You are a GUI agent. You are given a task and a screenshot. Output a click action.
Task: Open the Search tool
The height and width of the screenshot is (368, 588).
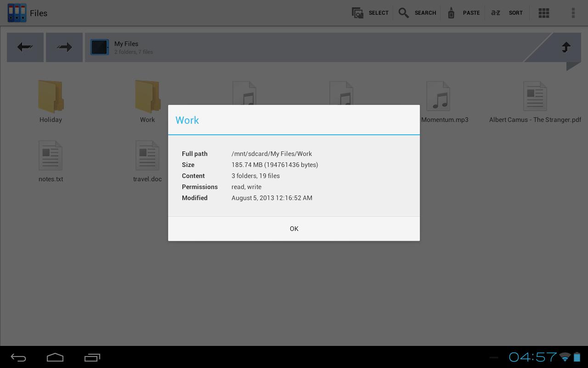click(x=417, y=13)
